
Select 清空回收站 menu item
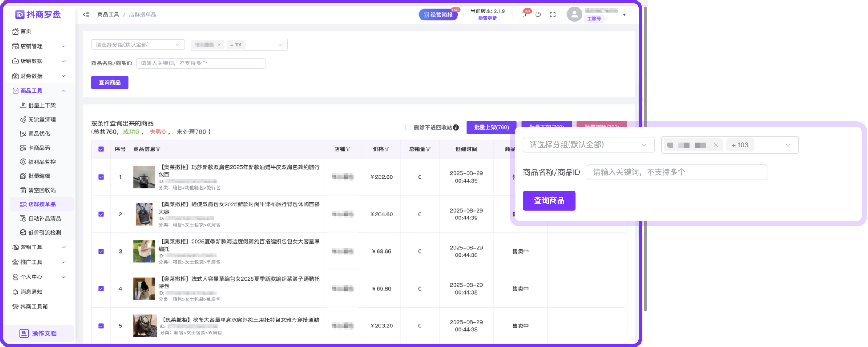[42, 190]
